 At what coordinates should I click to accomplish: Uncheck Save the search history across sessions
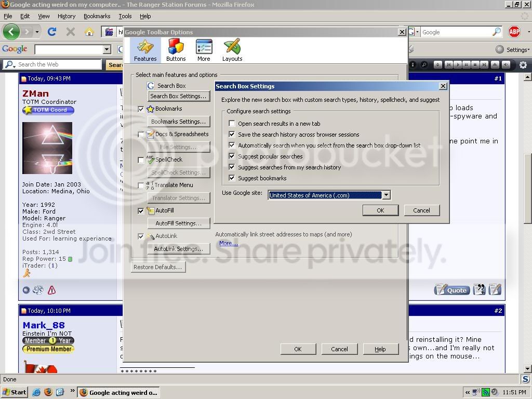[x=232, y=135]
